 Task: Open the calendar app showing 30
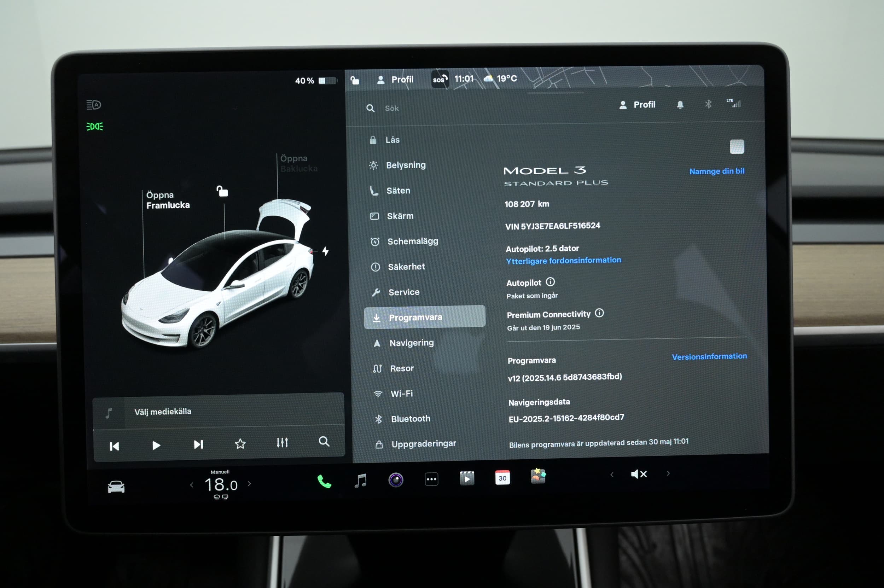coord(502,478)
